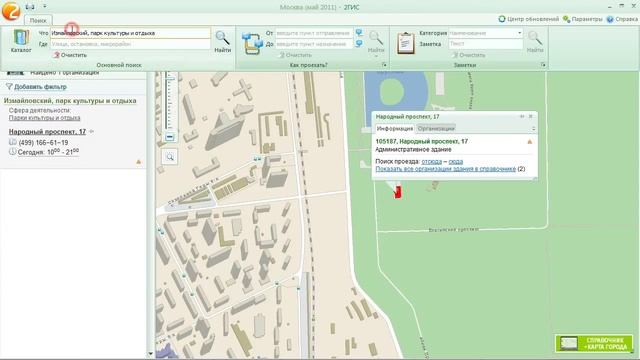640x360 pixels.
Task: Expand Заметки group options launcher
Action: click(x=543, y=65)
